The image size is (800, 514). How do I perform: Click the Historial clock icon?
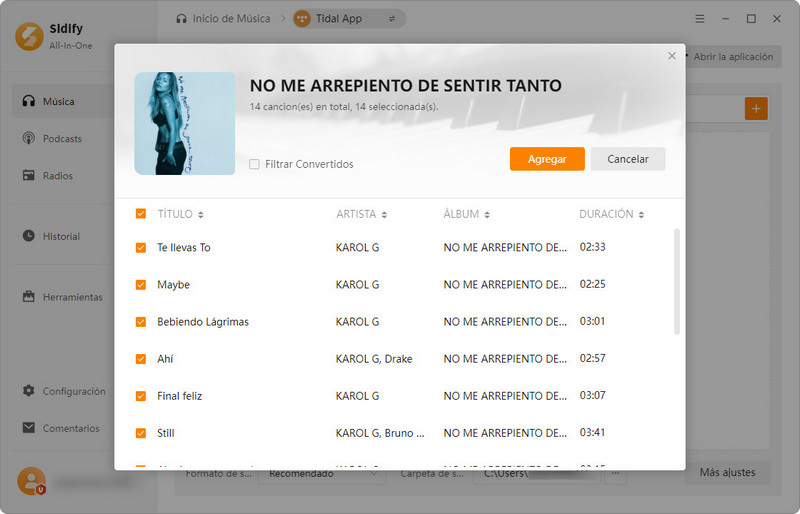point(29,236)
